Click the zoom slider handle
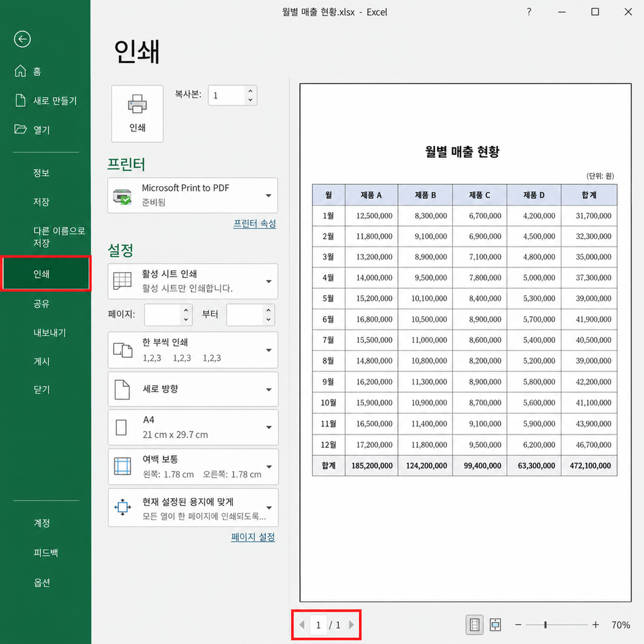Viewport: 644px width, 644px height. [545, 625]
